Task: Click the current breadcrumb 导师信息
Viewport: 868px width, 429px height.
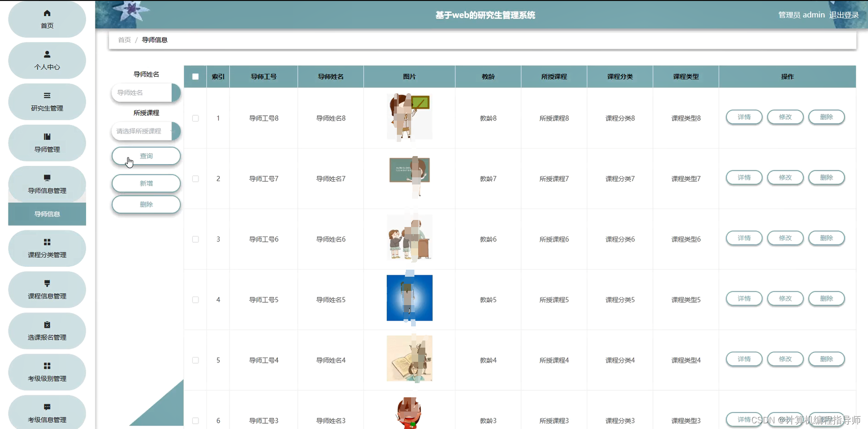Action: click(x=155, y=40)
